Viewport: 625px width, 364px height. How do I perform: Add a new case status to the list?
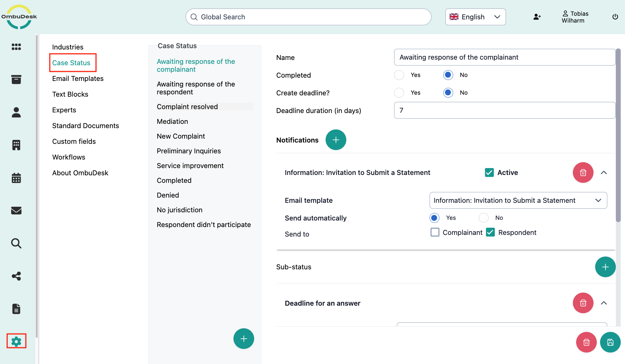tap(244, 339)
